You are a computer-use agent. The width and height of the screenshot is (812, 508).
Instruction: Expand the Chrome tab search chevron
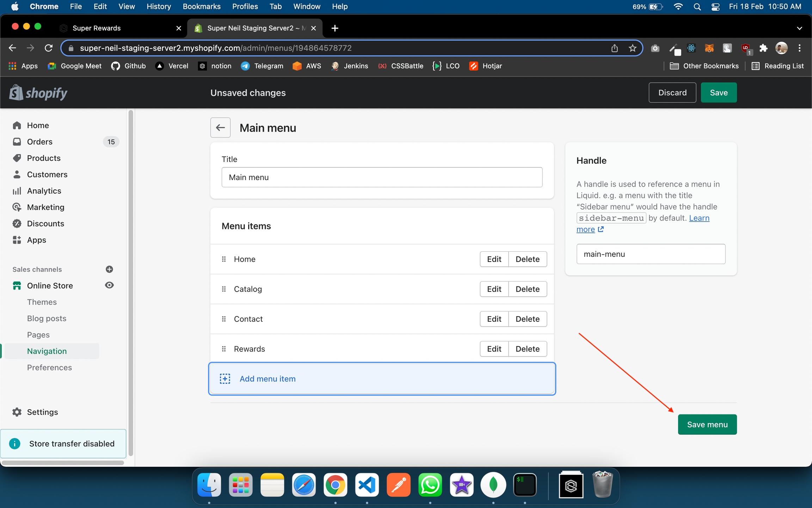pos(799,28)
